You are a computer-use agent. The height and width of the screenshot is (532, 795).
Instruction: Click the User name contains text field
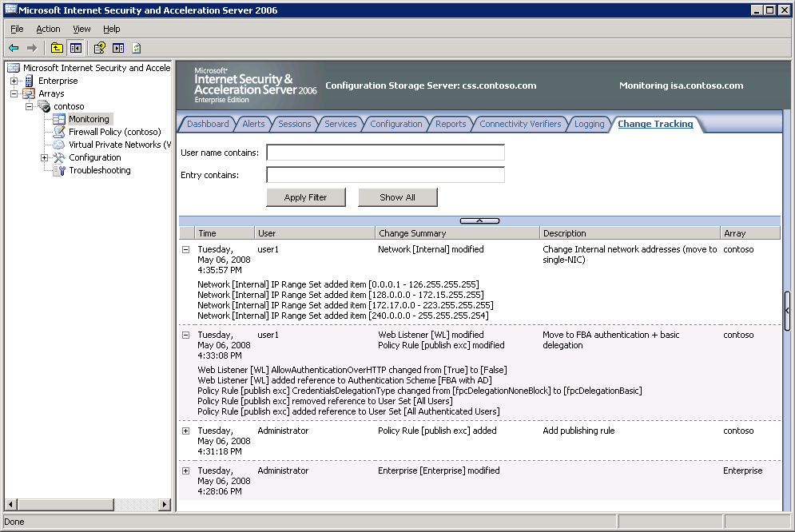point(385,153)
